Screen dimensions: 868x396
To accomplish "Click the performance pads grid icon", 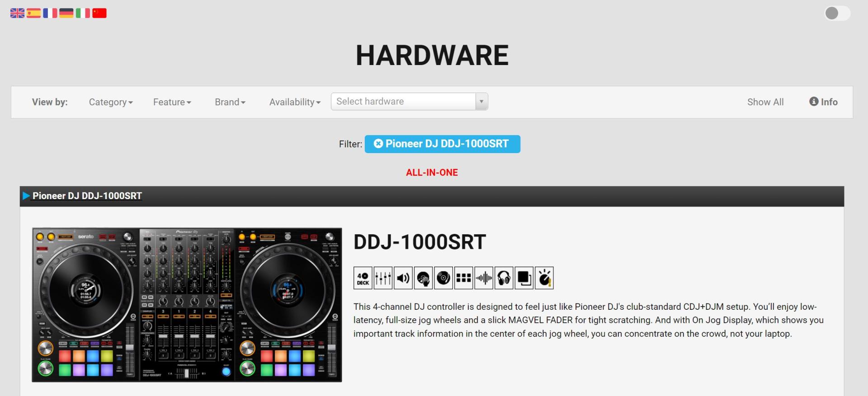I will coord(463,278).
